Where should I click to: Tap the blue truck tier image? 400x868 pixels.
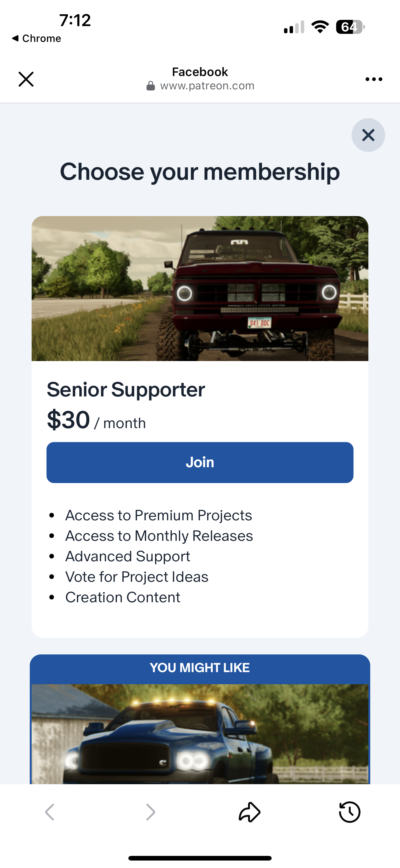click(200, 734)
